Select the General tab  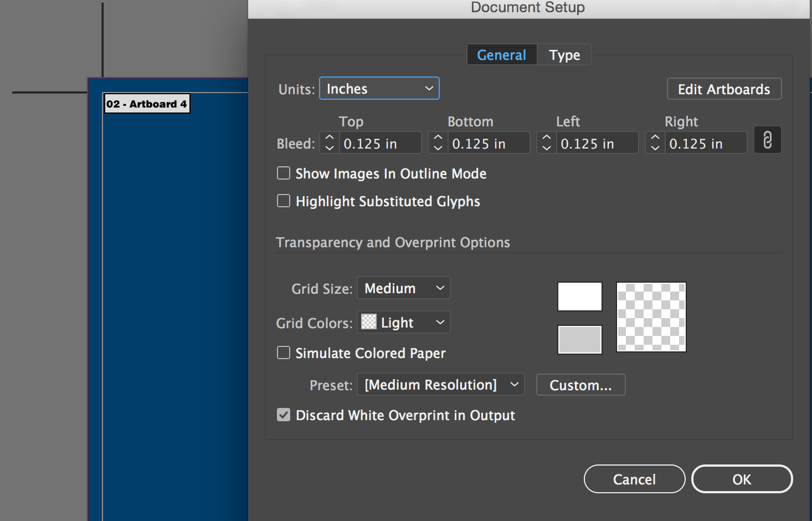pos(501,55)
